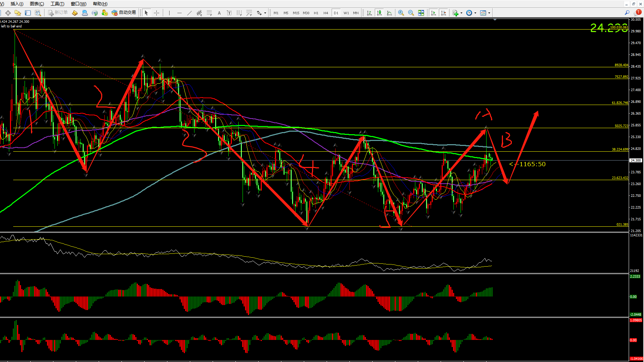Expand the Indicators list dropdown arrow
Screen dimensions: 644x362
461,13
